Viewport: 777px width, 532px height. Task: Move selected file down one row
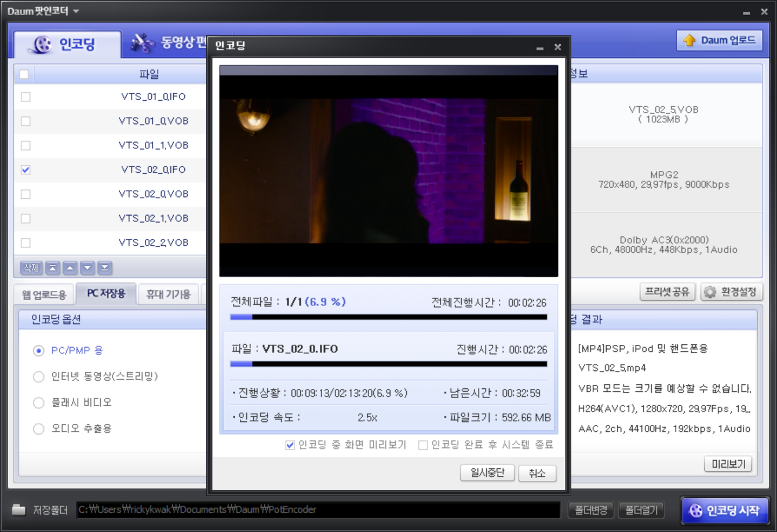pyautogui.click(x=87, y=268)
